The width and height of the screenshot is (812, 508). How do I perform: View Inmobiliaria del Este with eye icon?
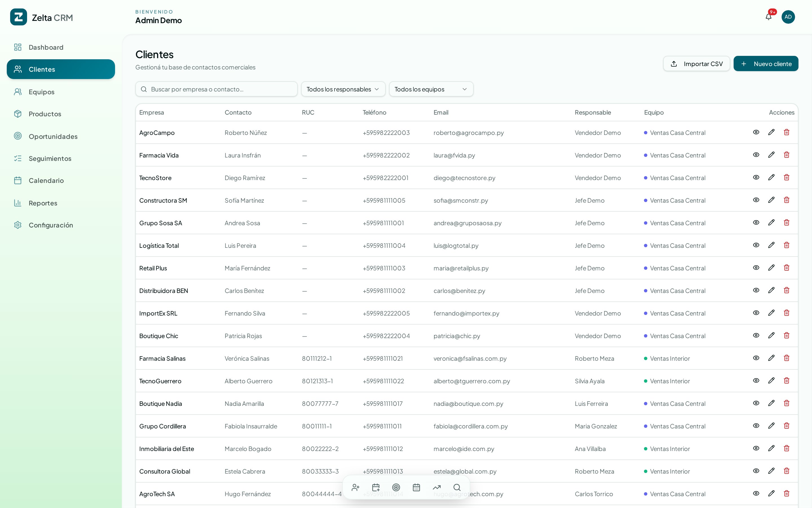[756, 448]
